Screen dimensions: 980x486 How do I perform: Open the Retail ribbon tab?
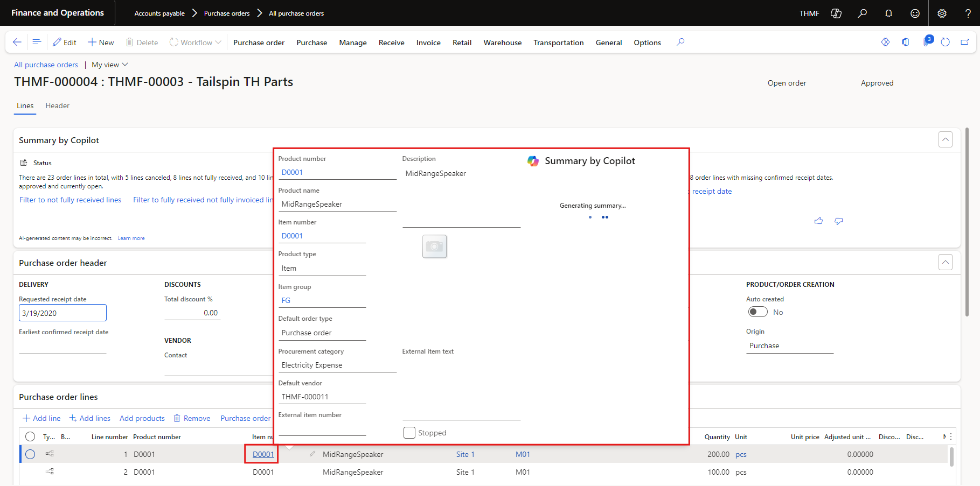coord(462,43)
